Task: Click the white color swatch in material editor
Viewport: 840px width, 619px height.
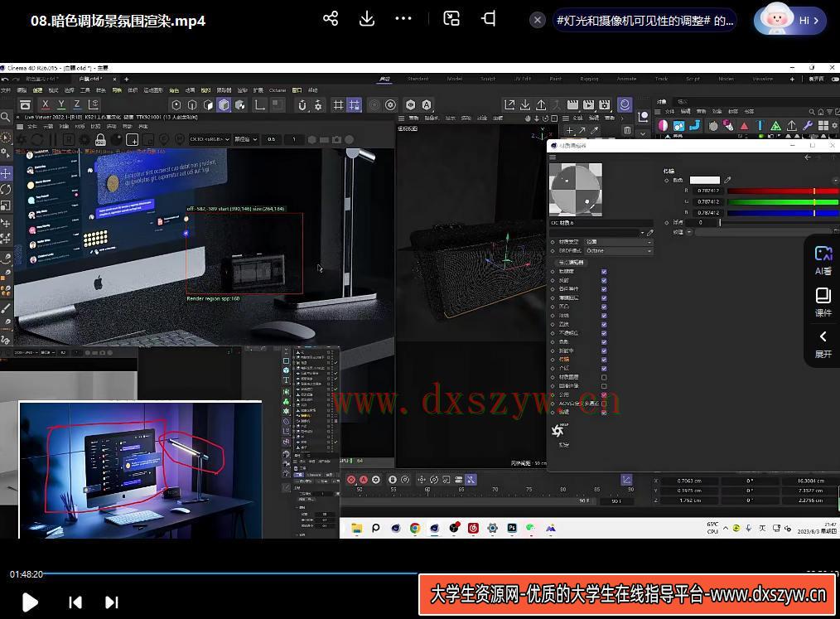Action: point(704,180)
